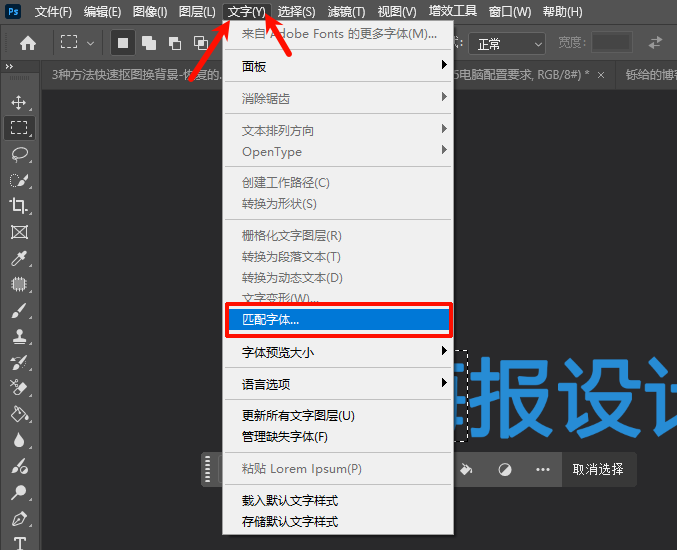Click fill bucket icon in contextual bar
This screenshot has width=677, height=550.
(466, 469)
